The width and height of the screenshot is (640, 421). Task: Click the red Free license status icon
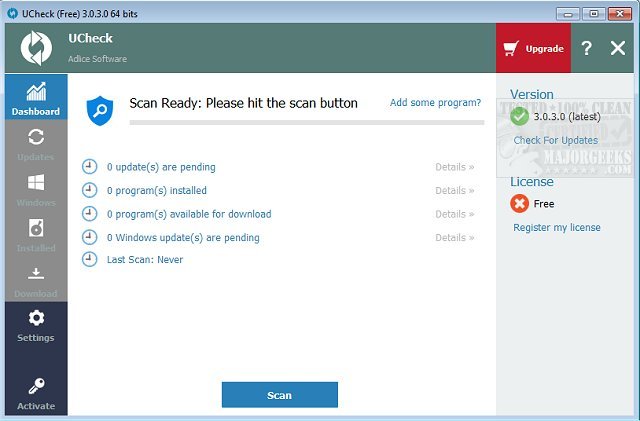(519, 203)
